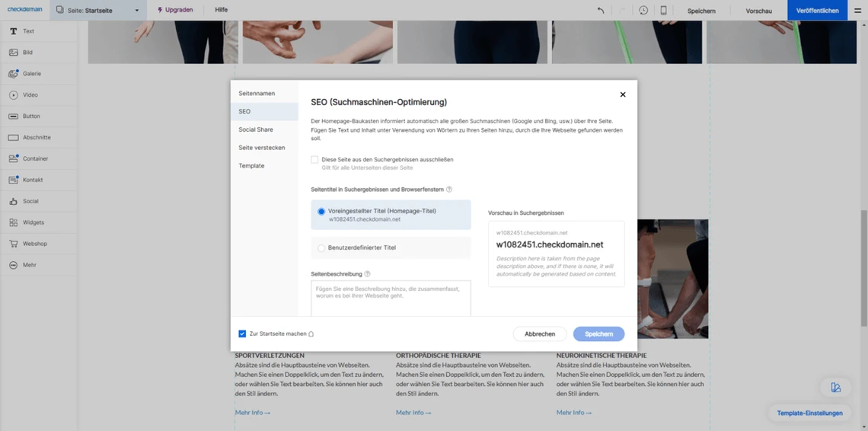Click the dialog Speichern button
The height and width of the screenshot is (431, 868).
(x=599, y=334)
